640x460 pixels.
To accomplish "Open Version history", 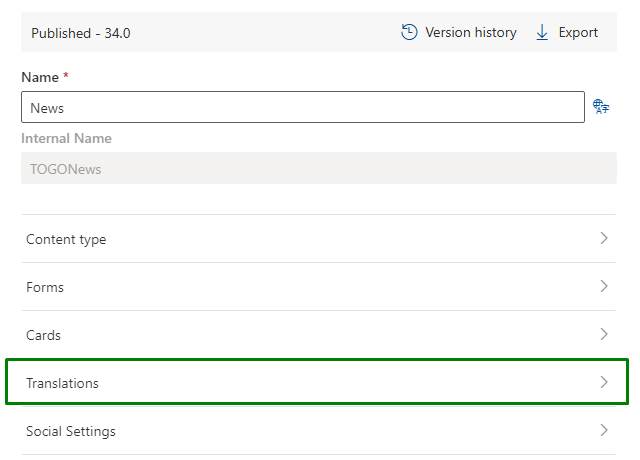I will tap(459, 32).
